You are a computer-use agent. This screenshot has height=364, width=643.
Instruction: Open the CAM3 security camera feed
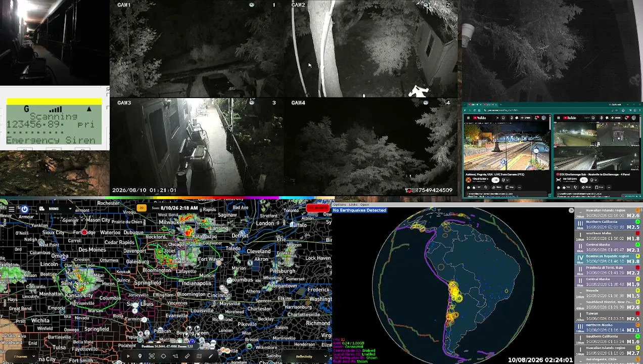[x=197, y=147]
